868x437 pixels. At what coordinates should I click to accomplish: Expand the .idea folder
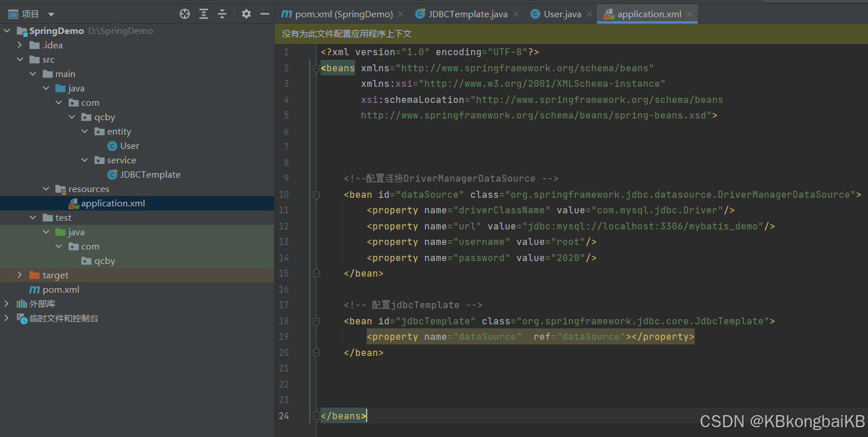pyautogui.click(x=20, y=45)
